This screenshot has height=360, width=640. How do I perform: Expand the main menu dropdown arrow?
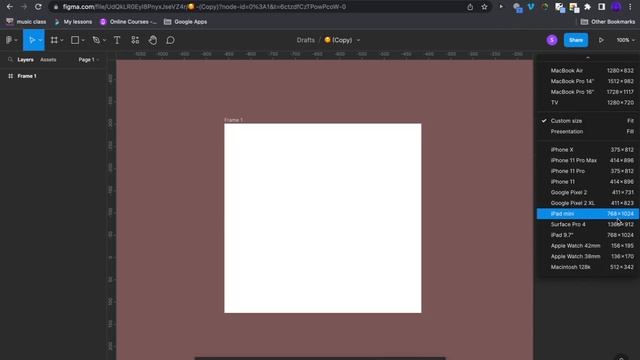(16, 40)
